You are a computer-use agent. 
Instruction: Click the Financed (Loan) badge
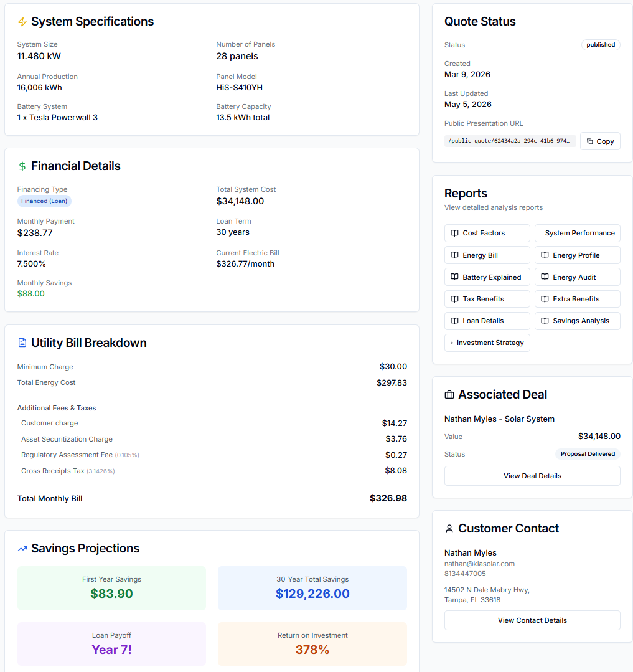click(44, 201)
